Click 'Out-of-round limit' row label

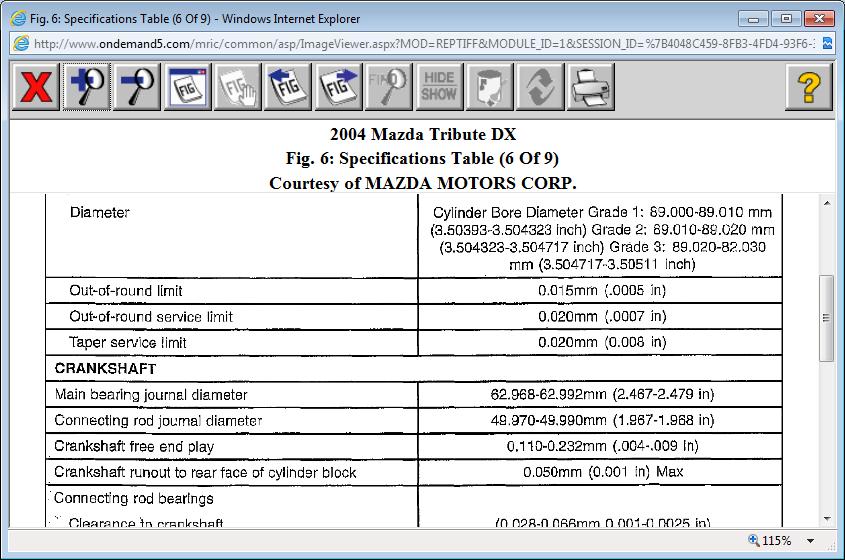pyautogui.click(x=126, y=291)
